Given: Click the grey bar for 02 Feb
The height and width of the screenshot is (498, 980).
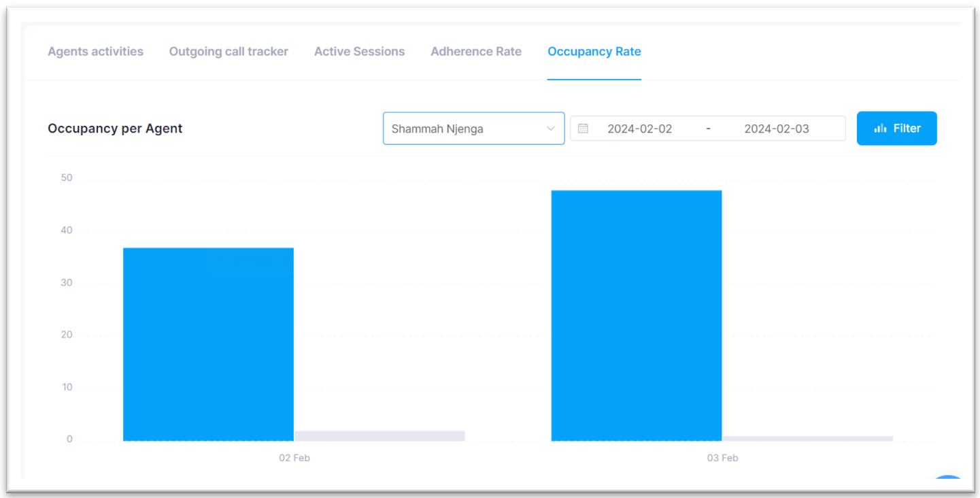Looking at the screenshot, I should pos(379,436).
